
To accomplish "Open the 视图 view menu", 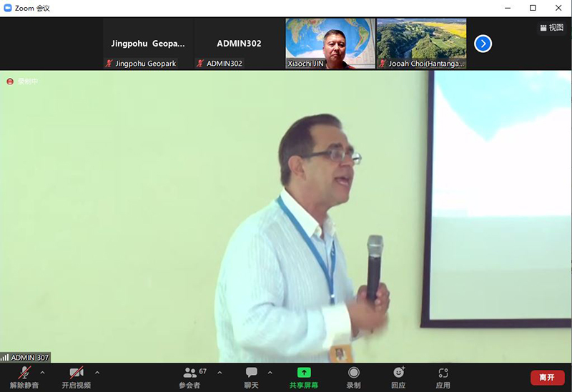I will point(551,28).
